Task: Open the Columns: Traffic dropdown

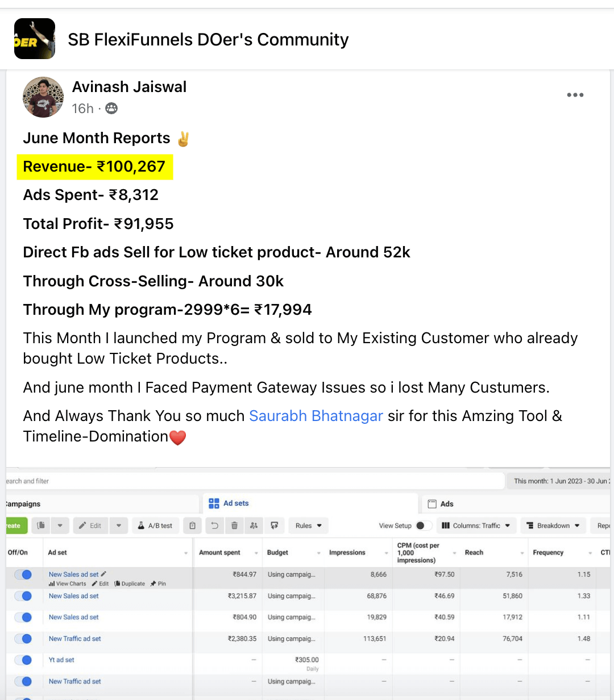Action: [x=476, y=526]
